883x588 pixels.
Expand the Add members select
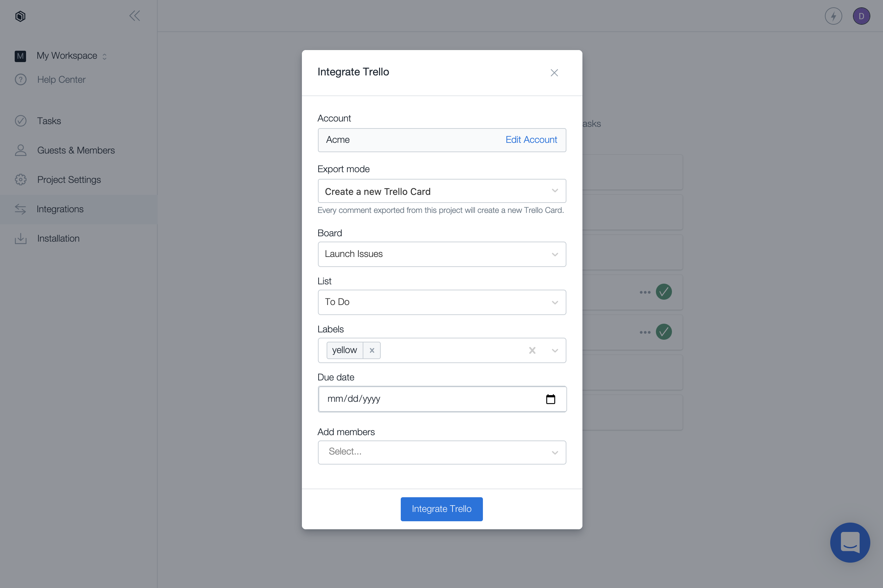(x=441, y=452)
